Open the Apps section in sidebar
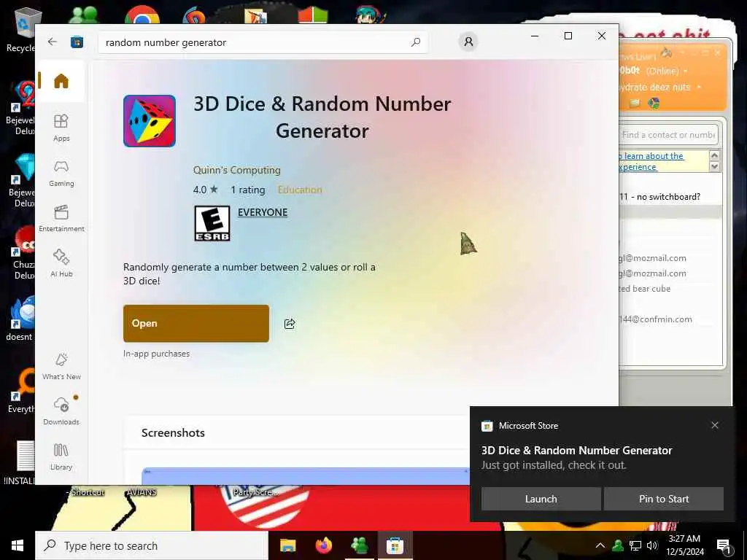 pyautogui.click(x=61, y=128)
